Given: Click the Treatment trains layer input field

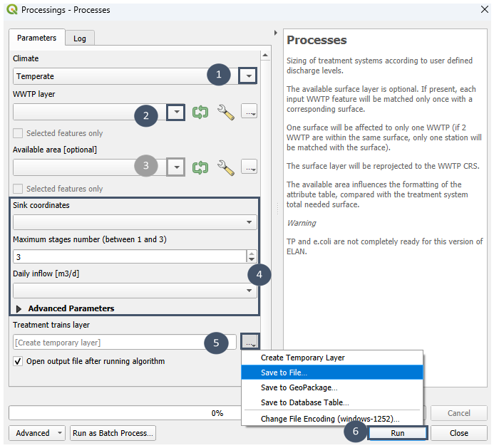Looking at the screenshot, I should pos(114,343).
